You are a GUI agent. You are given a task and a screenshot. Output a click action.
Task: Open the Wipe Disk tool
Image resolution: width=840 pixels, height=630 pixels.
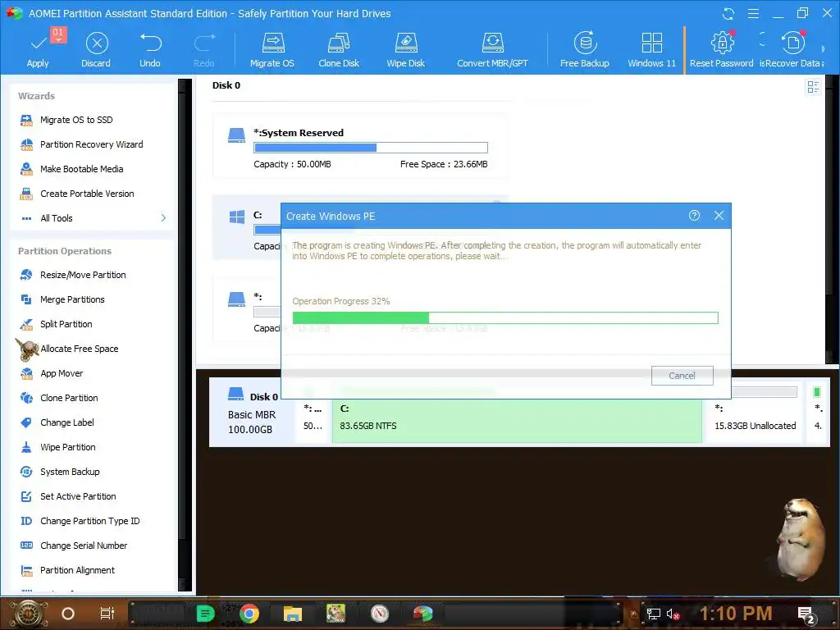pyautogui.click(x=405, y=50)
